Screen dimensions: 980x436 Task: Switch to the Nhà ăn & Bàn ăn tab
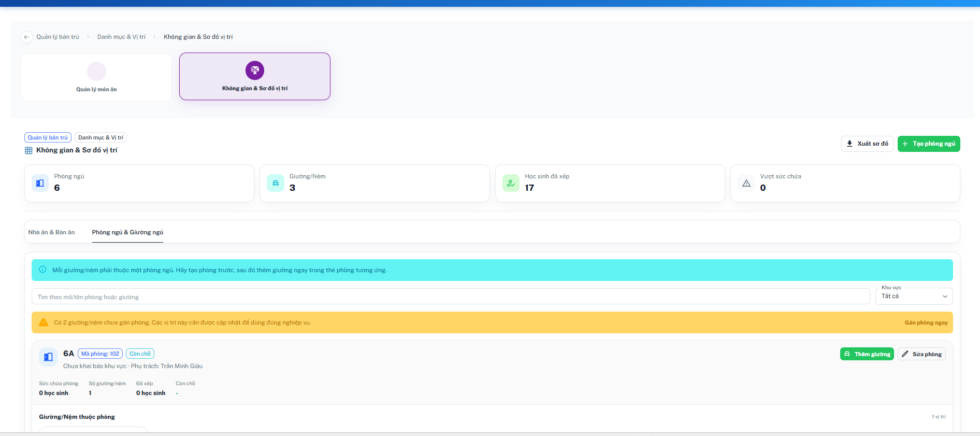click(51, 232)
